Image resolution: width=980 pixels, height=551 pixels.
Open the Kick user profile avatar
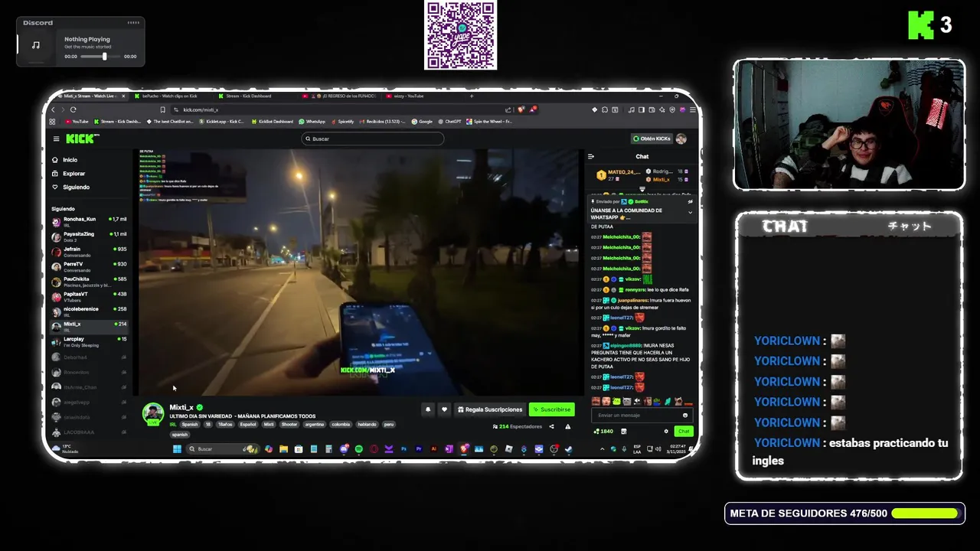(681, 139)
